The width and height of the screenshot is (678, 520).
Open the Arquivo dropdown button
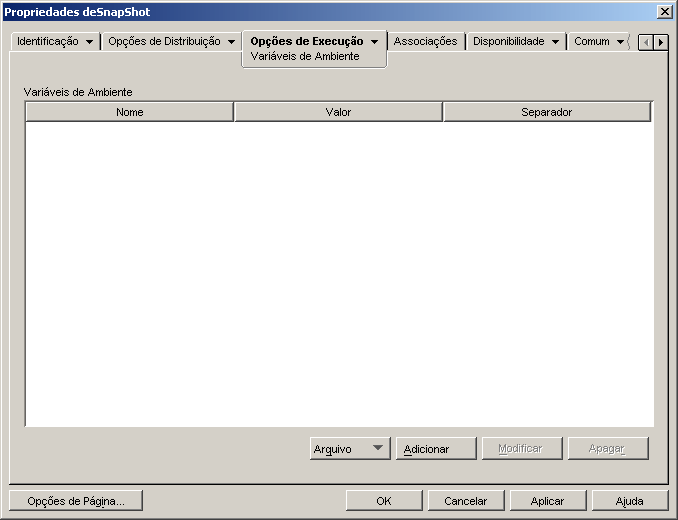350,449
